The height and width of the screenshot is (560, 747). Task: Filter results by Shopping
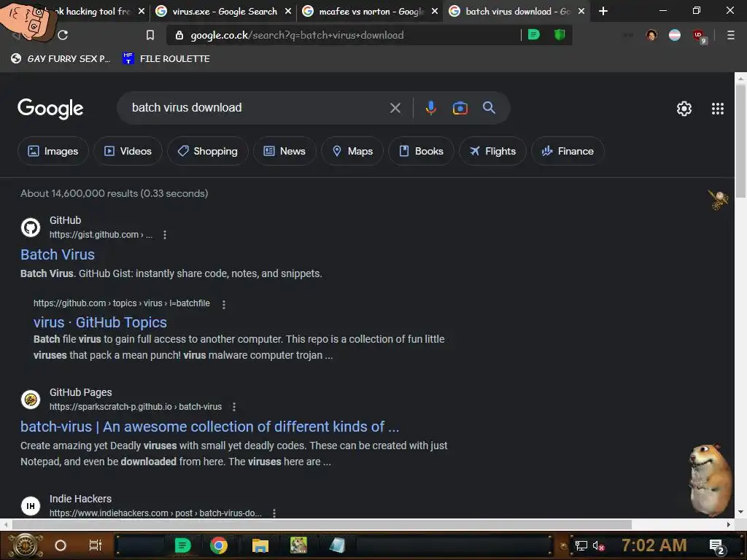coord(207,151)
